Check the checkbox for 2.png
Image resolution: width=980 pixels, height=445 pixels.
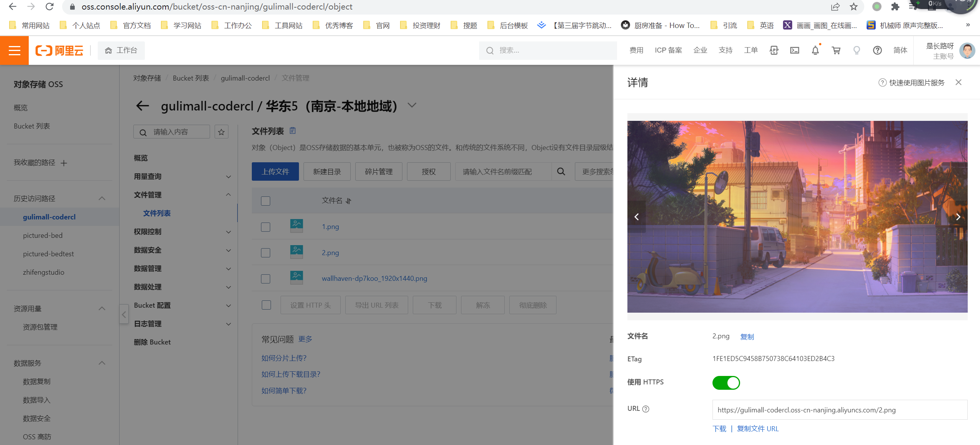tap(265, 253)
